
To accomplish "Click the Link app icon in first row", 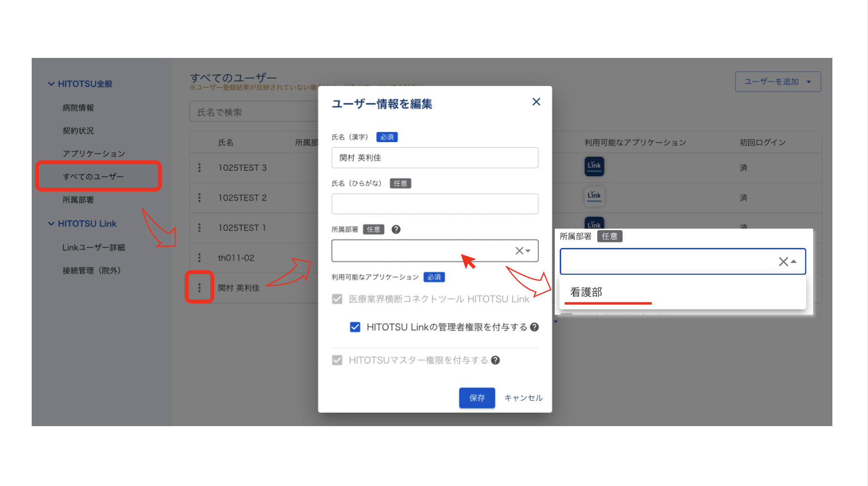I will pos(594,166).
